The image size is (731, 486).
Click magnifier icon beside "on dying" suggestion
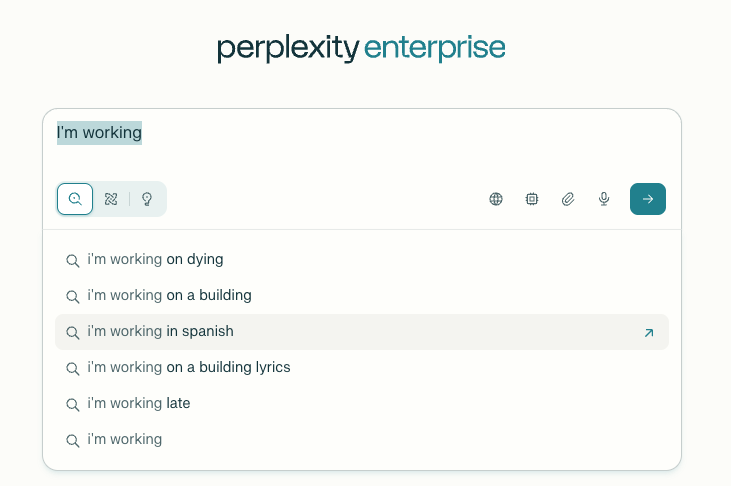(73, 260)
